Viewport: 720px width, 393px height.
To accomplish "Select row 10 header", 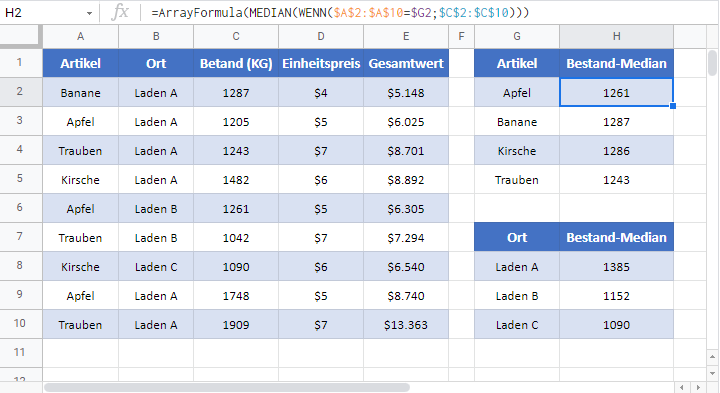I will pyautogui.click(x=21, y=324).
